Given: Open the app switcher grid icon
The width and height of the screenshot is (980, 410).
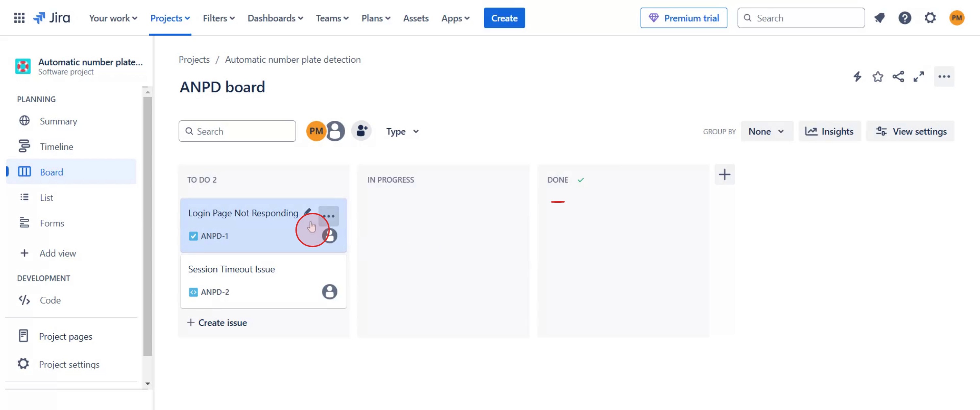Looking at the screenshot, I should pyautogui.click(x=19, y=18).
